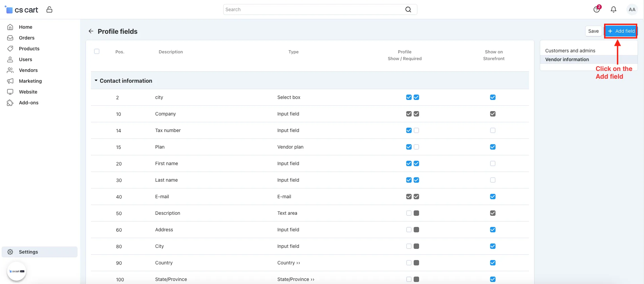Click position 40 in E-mail row
The width and height of the screenshot is (644, 284).
(119, 197)
